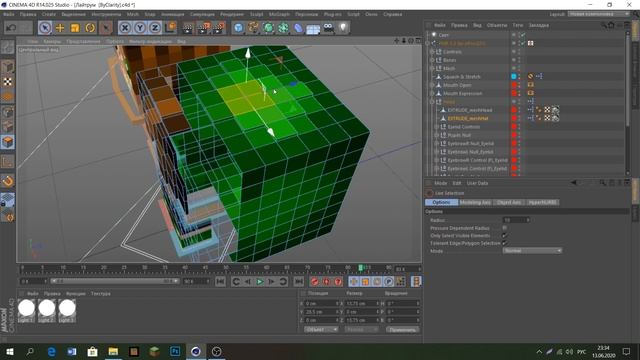The width and height of the screenshot is (640, 360).
Task: Open the Mesh menu
Action: [133, 14]
